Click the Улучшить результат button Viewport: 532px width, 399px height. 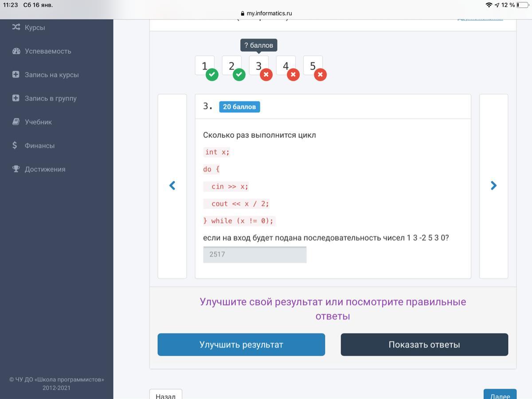click(x=241, y=345)
